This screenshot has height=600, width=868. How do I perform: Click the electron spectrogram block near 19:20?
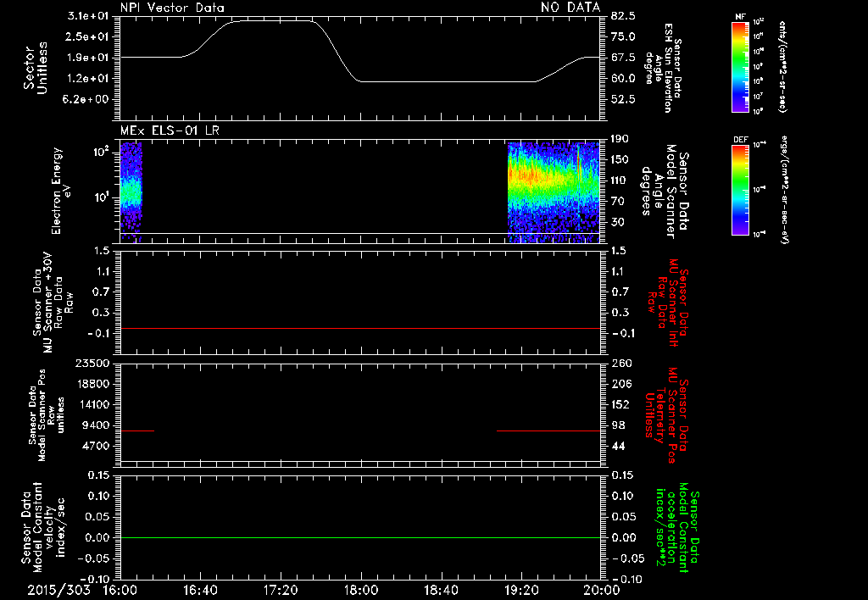click(554, 192)
